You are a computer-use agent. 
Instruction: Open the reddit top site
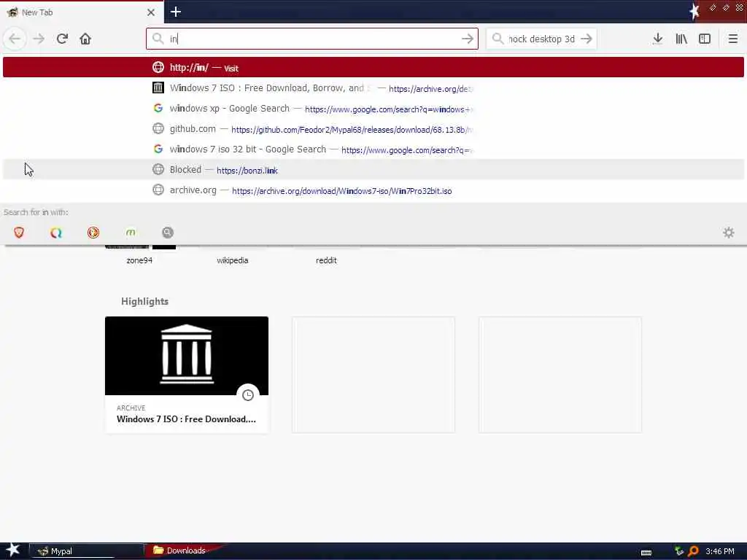(x=326, y=260)
